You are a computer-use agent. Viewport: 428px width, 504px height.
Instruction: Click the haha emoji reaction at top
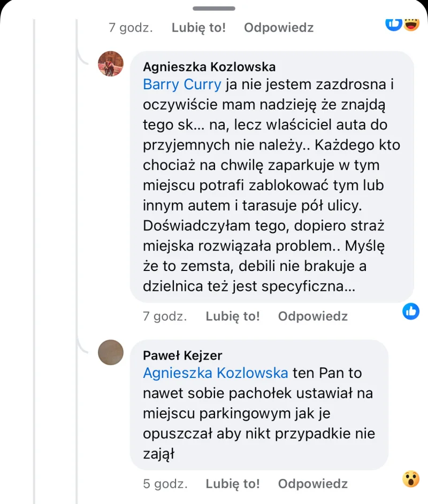coord(411,23)
